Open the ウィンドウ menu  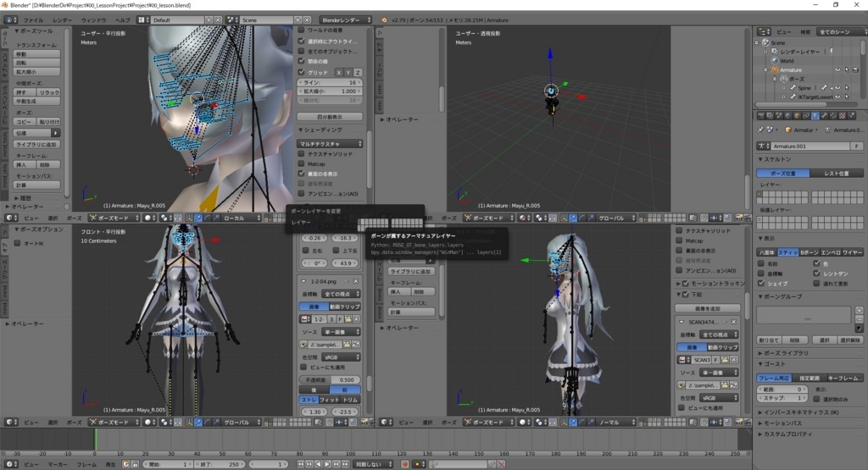[x=93, y=20]
